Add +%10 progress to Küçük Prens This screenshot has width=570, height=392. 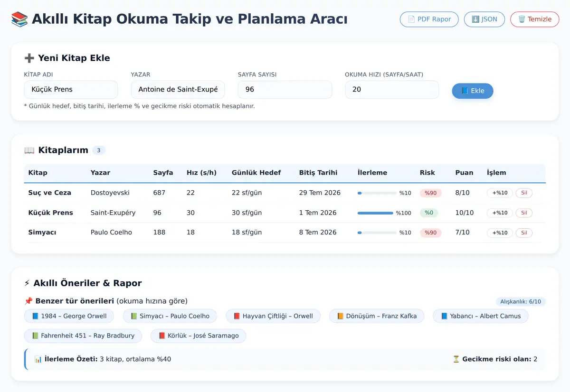pyautogui.click(x=500, y=213)
